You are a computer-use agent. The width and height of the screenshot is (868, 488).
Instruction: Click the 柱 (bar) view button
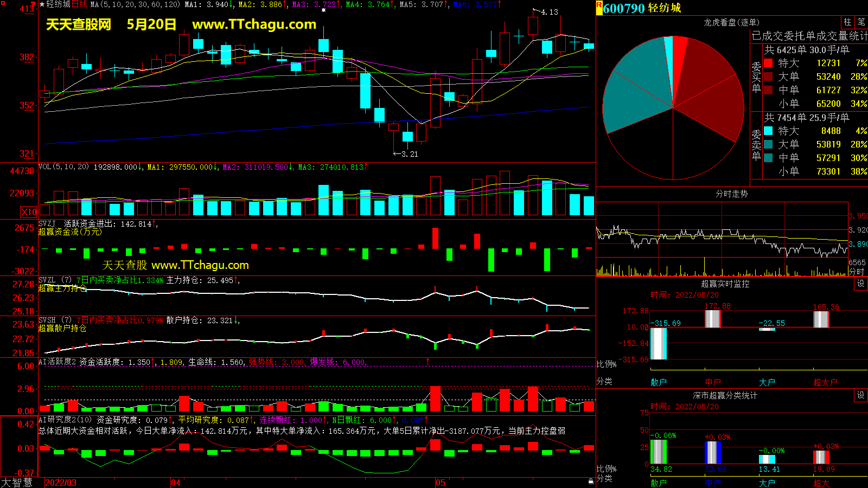[x=847, y=22]
